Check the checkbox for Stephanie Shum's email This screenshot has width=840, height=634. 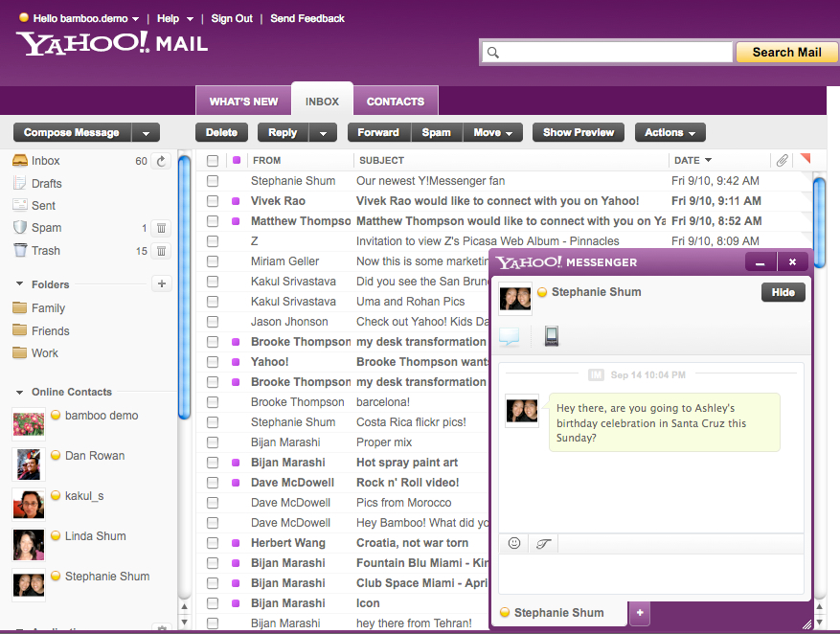coord(213,181)
